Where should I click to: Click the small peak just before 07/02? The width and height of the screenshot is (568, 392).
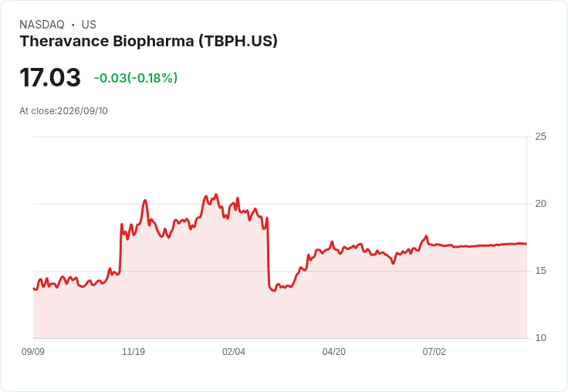click(426, 236)
